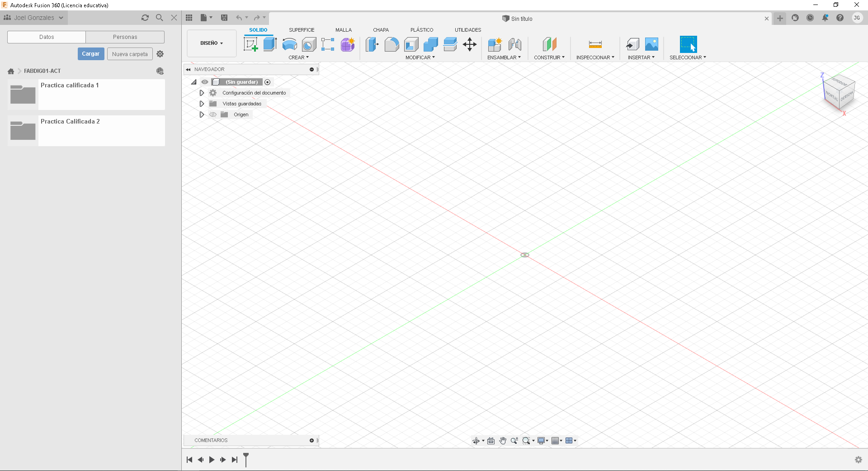Image resolution: width=868 pixels, height=471 pixels.
Task: Select the Extrude tool
Action: (270, 44)
